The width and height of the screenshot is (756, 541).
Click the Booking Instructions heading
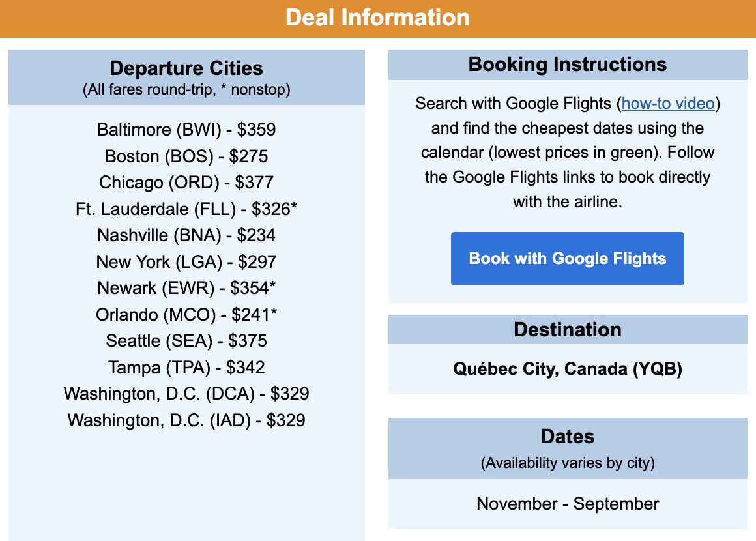click(568, 64)
